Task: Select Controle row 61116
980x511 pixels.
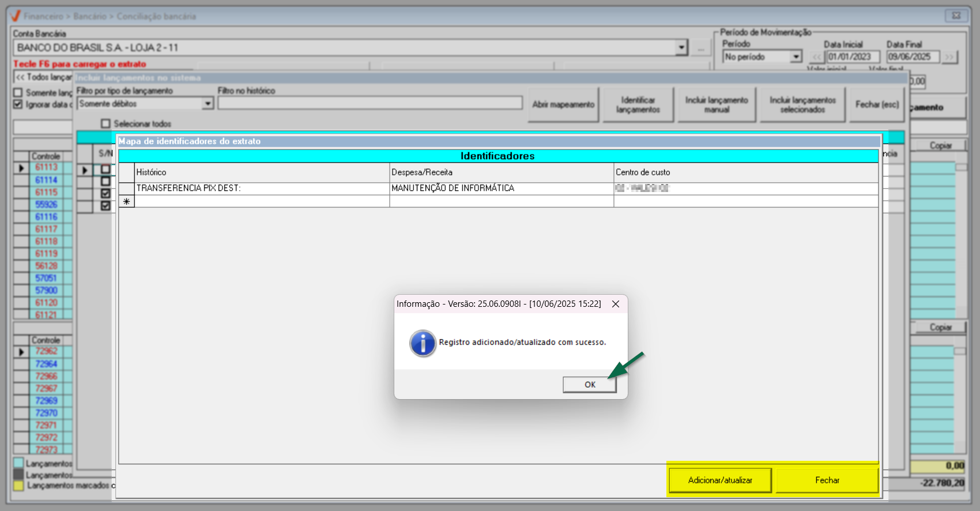Action: coord(47,217)
